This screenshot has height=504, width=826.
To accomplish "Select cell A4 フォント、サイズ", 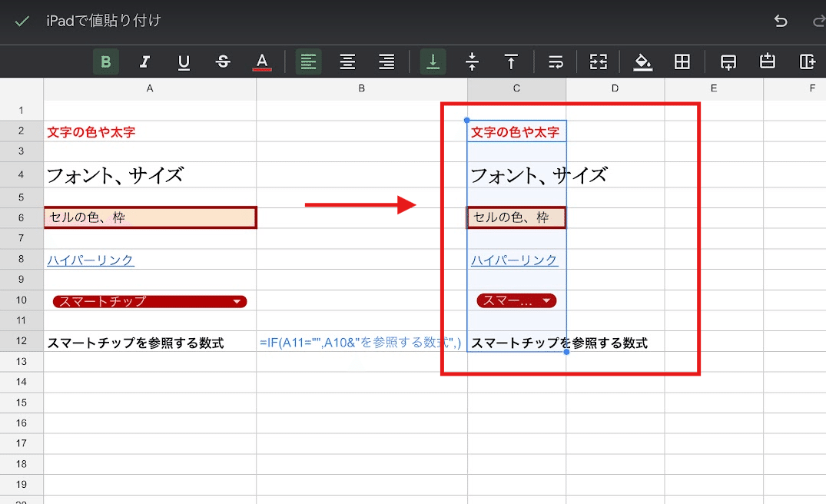I will (x=150, y=175).
